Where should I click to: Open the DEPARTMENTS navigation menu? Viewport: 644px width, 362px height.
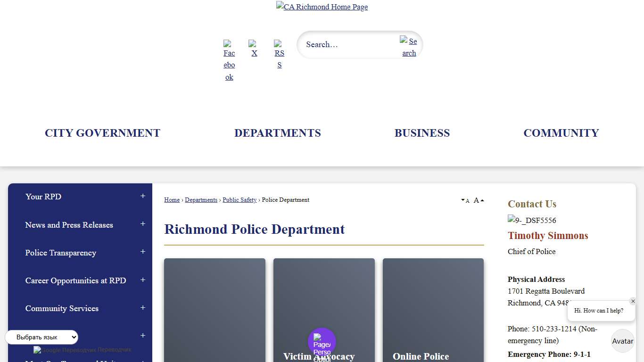[277, 133]
